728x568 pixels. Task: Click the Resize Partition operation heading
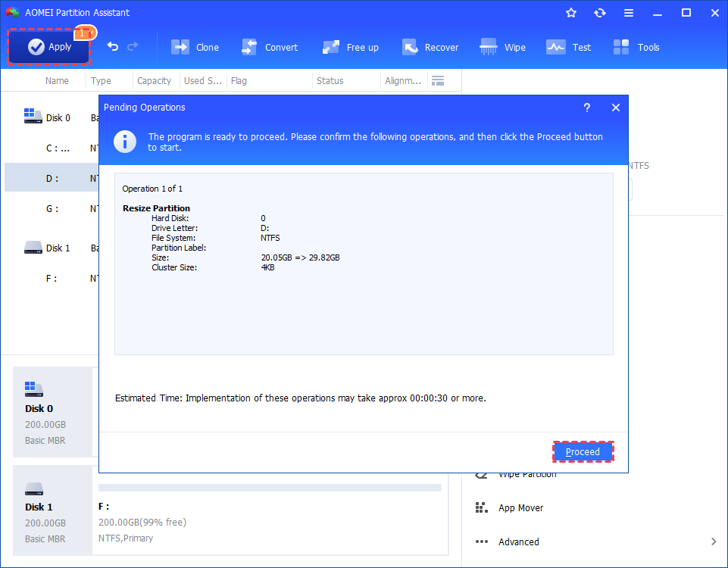point(156,208)
